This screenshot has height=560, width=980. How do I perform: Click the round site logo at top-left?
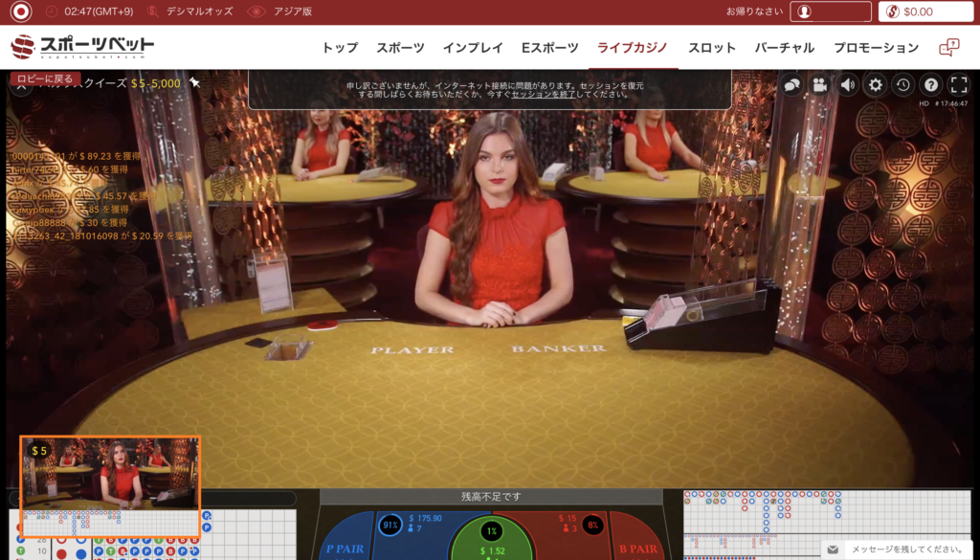coord(20,11)
